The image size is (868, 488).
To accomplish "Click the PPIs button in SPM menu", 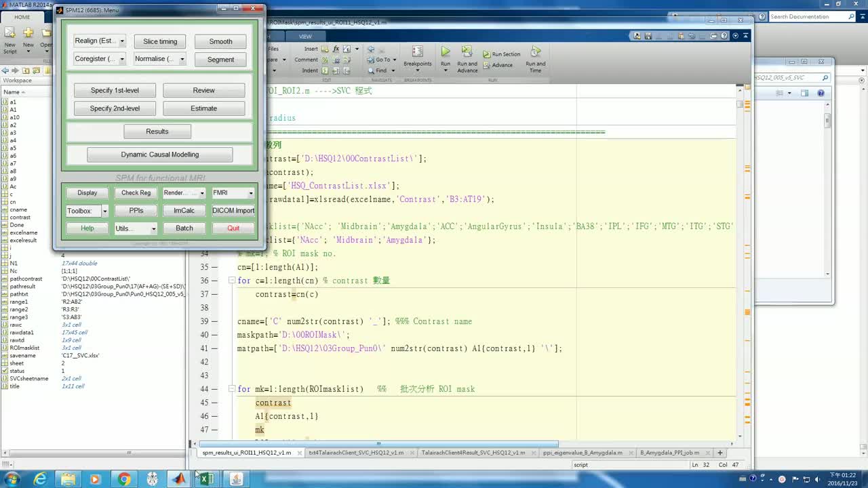I will click(136, 211).
